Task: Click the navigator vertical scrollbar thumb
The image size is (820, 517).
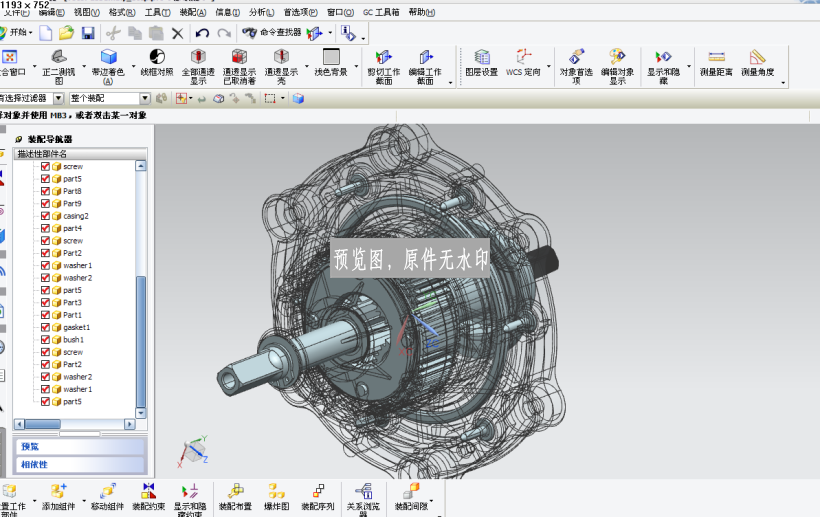Action: point(141,341)
